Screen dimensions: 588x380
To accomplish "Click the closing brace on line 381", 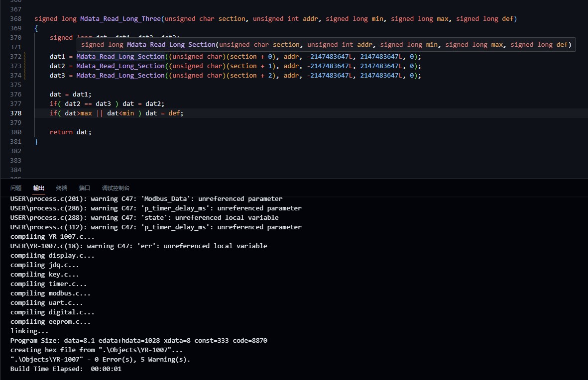I will tap(36, 142).
